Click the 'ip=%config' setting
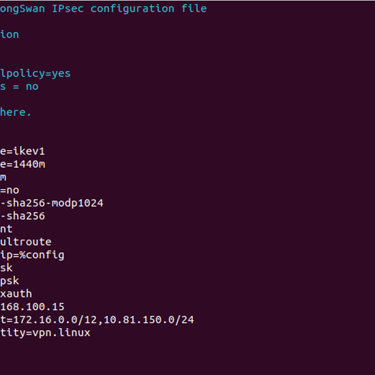Screen dimensions: 375x375 (32, 255)
